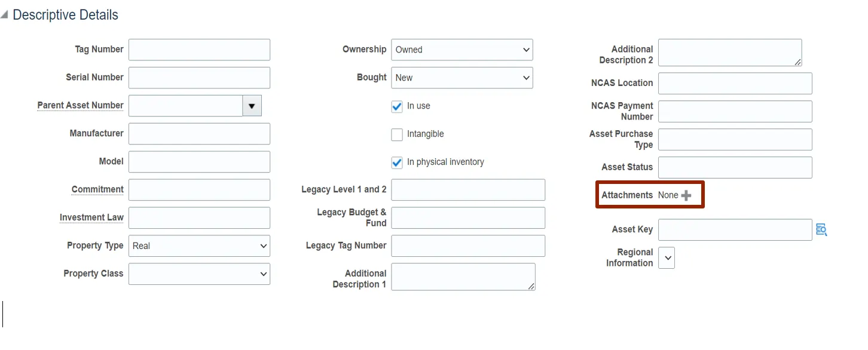Uncheck the In use checkbox

[x=397, y=106]
